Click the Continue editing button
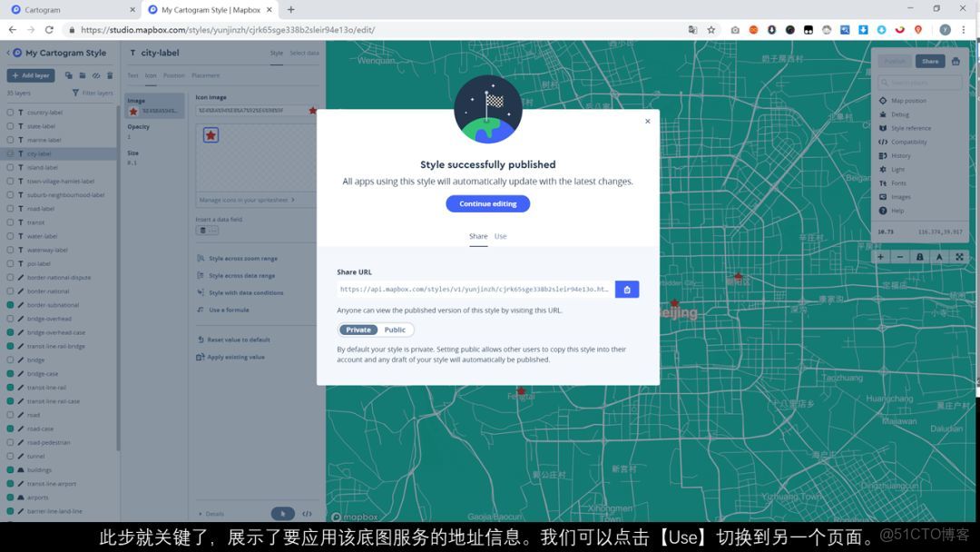980x552 pixels. click(x=487, y=203)
